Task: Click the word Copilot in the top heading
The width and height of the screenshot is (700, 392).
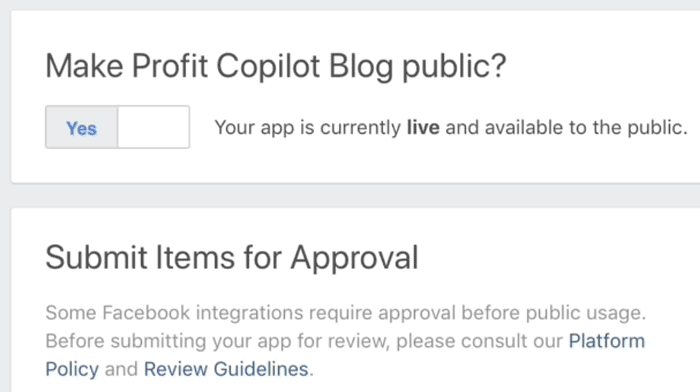Action: pyautogui.click(x=268, y=67)
